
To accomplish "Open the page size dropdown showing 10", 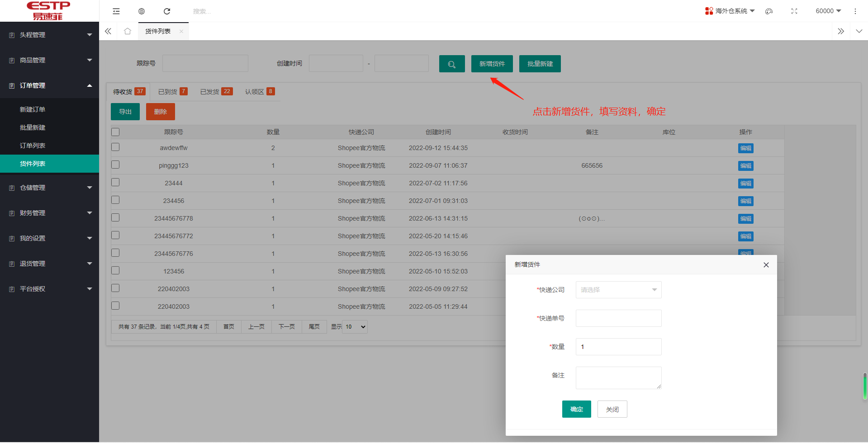I will tap(355, 327).
